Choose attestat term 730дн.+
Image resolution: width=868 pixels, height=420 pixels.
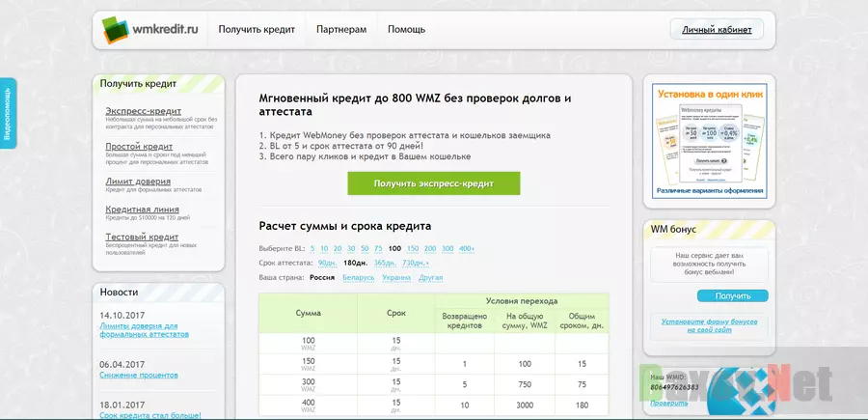point(416,263)
